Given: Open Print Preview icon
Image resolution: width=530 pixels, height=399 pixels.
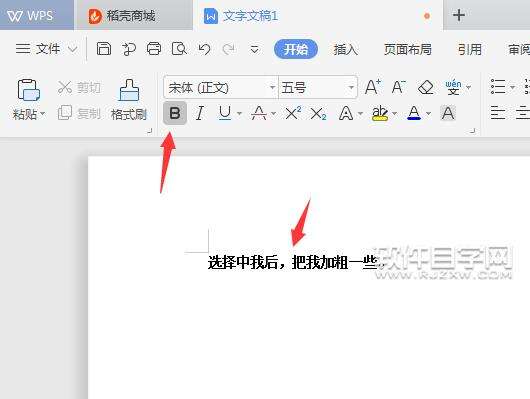Looking at the screenshot, I should pyautogui.click(x=179, y=49).
